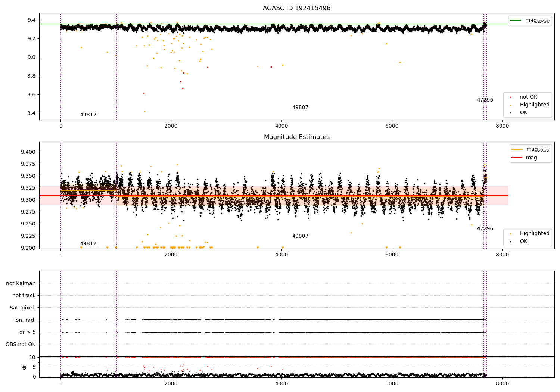Click the 8000 x-axis tick of bottom plot

[502, 383]
